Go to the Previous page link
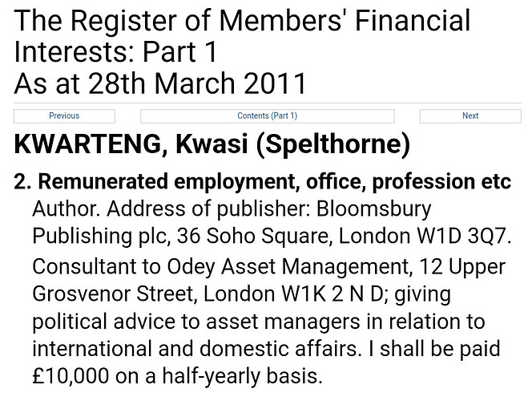The width and height of the screenshot is (532, 401). (x=64, y=115)
